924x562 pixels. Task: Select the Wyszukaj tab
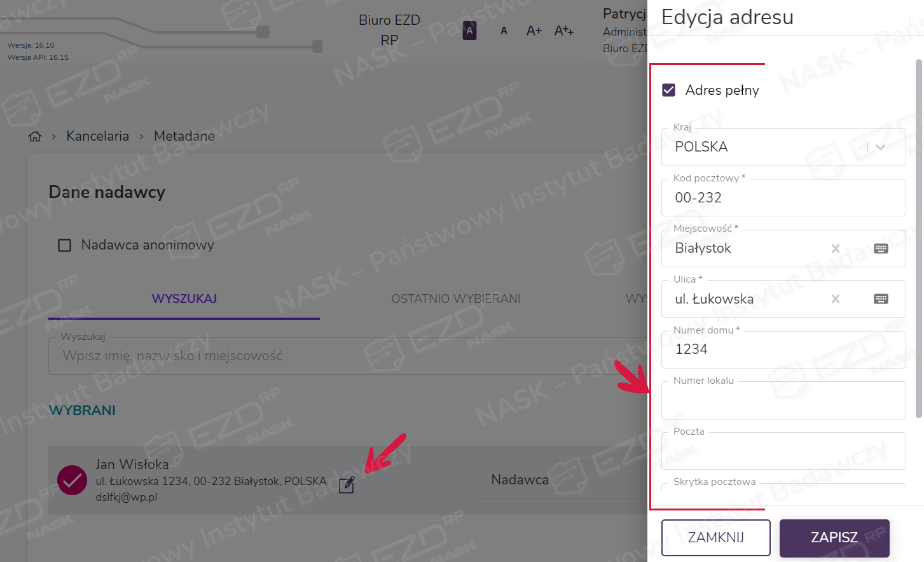[x=184, y=299]
